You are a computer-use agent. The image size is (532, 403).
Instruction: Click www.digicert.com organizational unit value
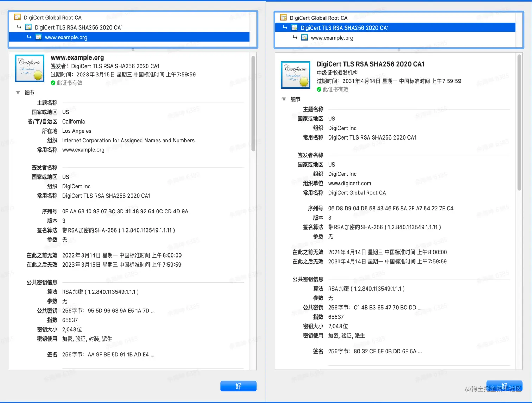tap(350, 183)
